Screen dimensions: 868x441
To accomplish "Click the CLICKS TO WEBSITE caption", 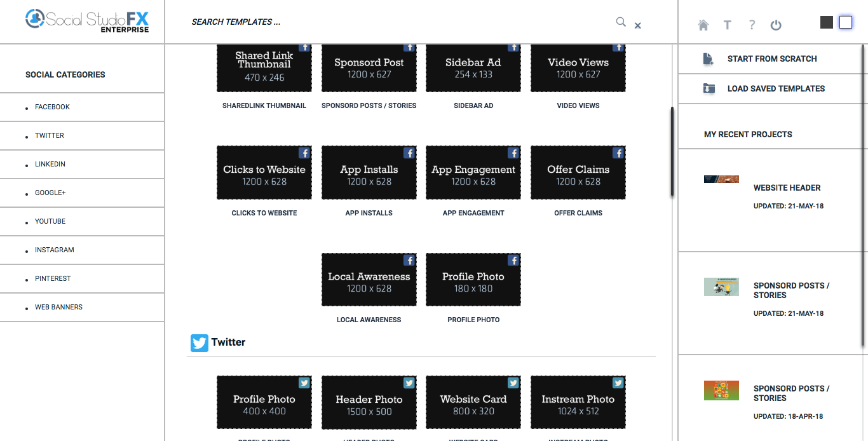I will [264, 213].
